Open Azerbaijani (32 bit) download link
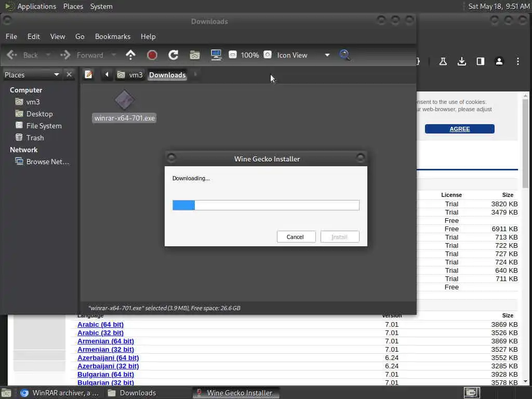This screenshot has width=532, height=399. pos(108,366)
